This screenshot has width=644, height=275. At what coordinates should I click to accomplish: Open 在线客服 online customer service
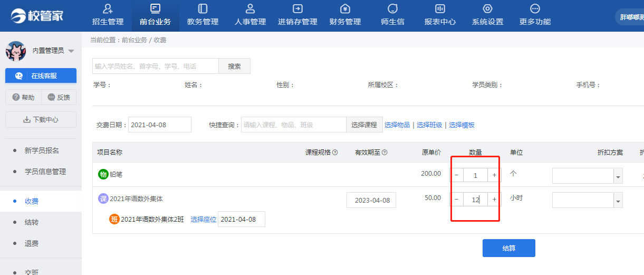(41, 75)
